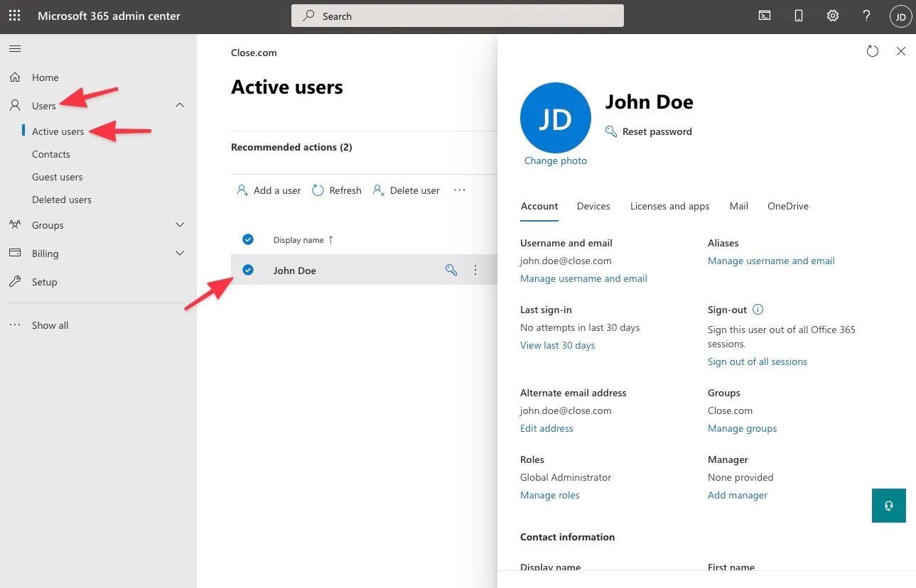Image resolution: width=916 pixels, height=588 pixels.
Task: Uncheck the John Doe row checkbox
Action: point(248,270)
